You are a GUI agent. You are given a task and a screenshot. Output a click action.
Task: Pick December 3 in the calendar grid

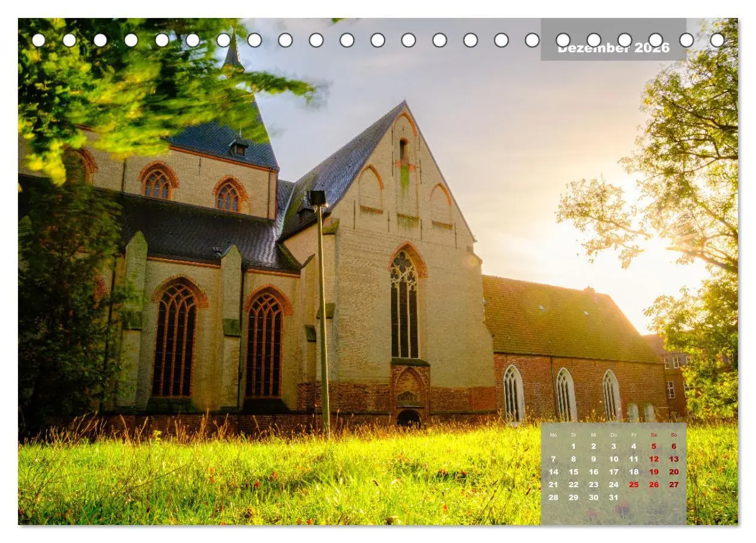point(613,446)
